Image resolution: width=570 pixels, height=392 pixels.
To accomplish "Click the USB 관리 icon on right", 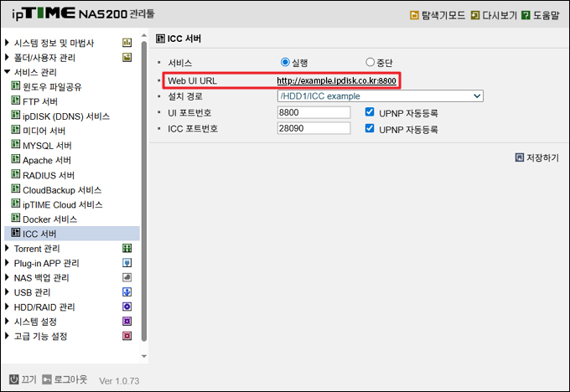I will coord(127,292).
